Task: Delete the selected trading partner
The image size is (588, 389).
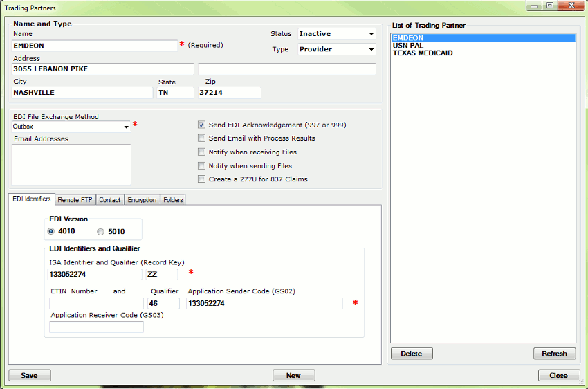Action: point(411,354)
